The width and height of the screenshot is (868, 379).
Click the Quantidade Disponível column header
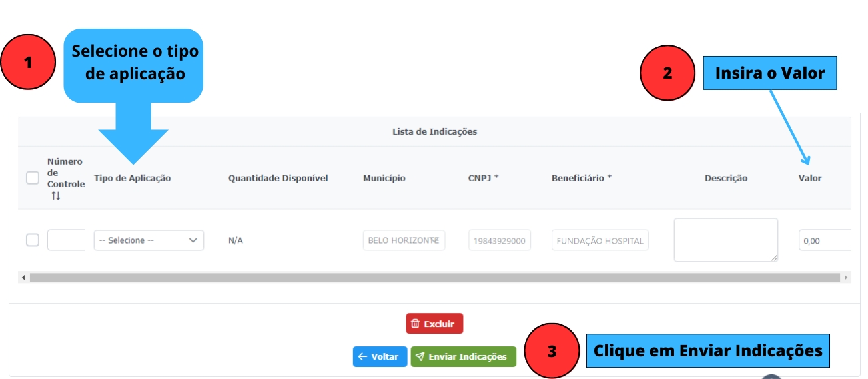tap(278, 178)
